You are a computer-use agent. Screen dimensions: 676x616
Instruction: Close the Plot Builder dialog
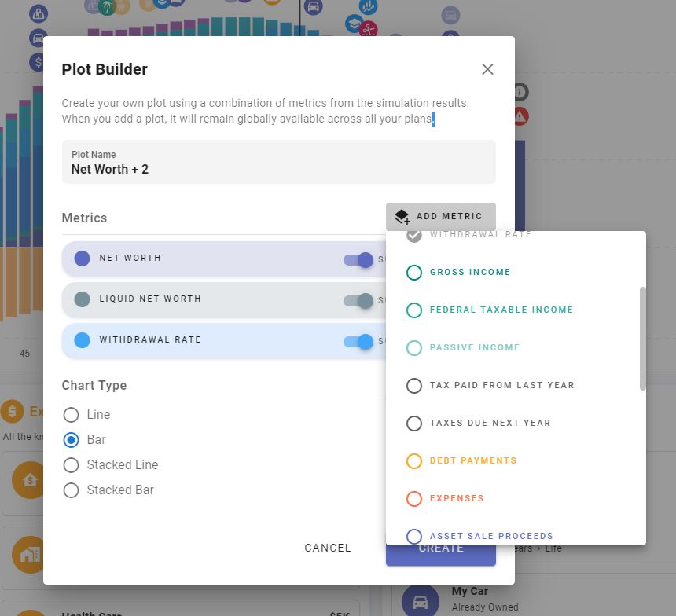coord(487,69)
